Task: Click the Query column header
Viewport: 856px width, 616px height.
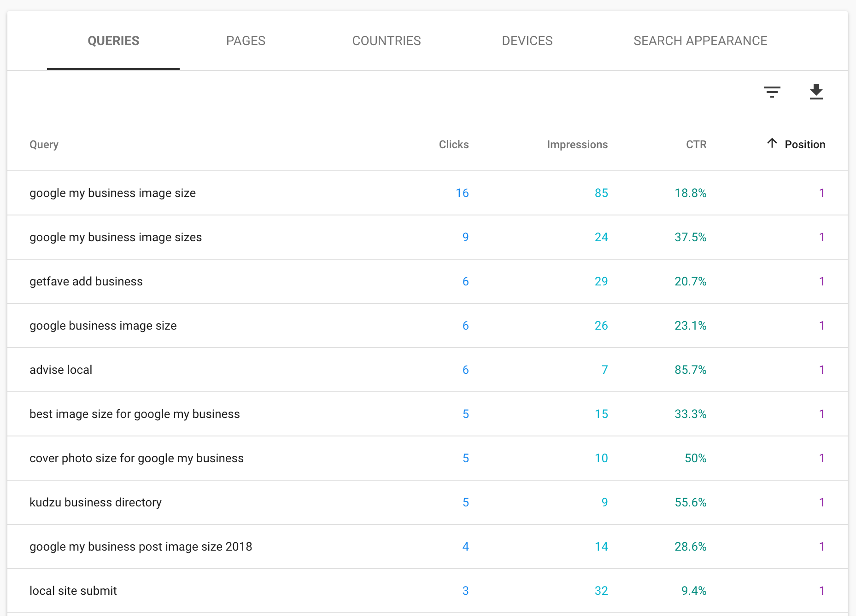Action: [44, 145]
